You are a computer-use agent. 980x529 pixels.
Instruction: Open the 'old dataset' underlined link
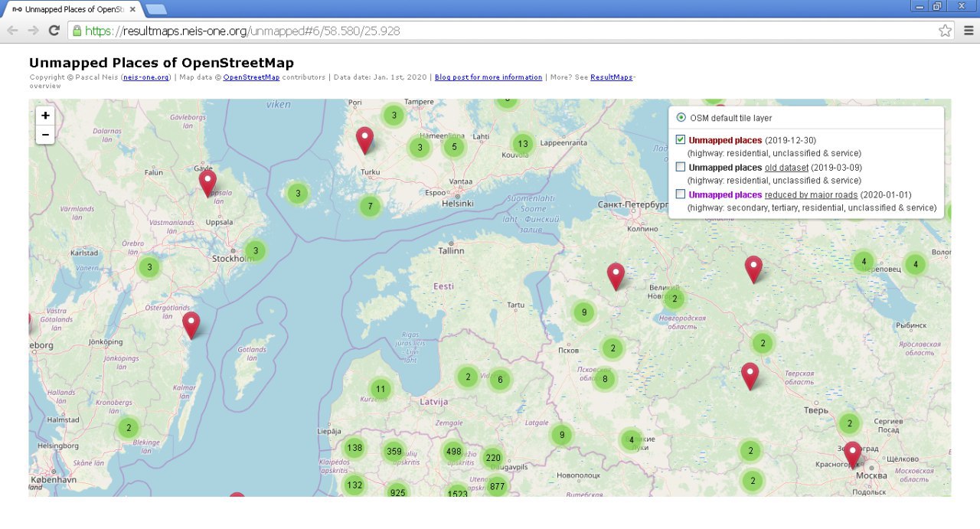tap(786, 167)
